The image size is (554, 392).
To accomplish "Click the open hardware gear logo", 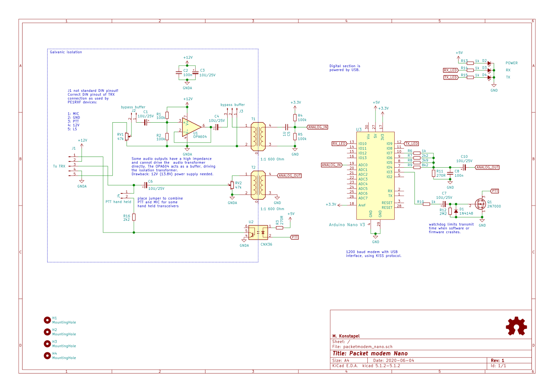I will [516, 326].
